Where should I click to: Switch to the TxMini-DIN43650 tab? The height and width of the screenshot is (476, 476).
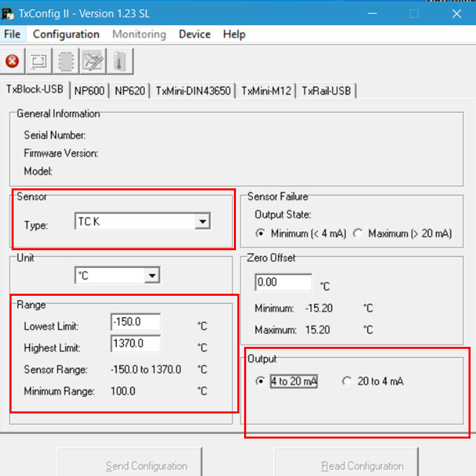[x=193, y=90]
